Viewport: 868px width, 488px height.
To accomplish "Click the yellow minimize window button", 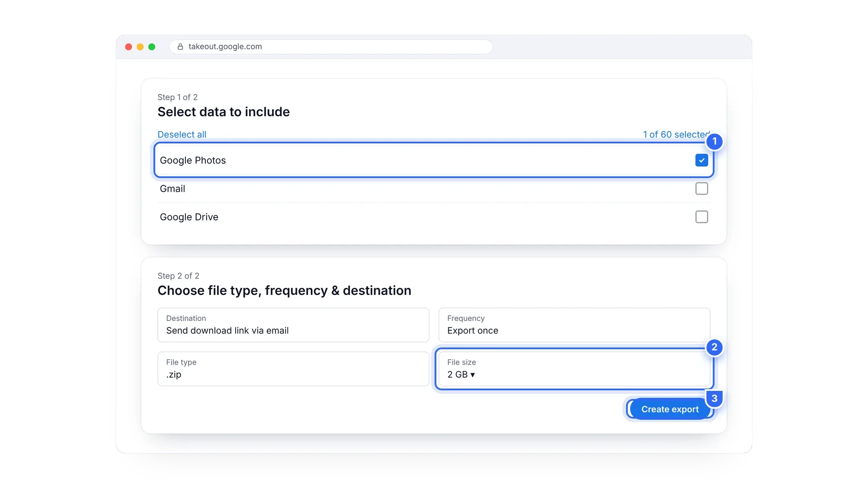I will click(140, 47).
